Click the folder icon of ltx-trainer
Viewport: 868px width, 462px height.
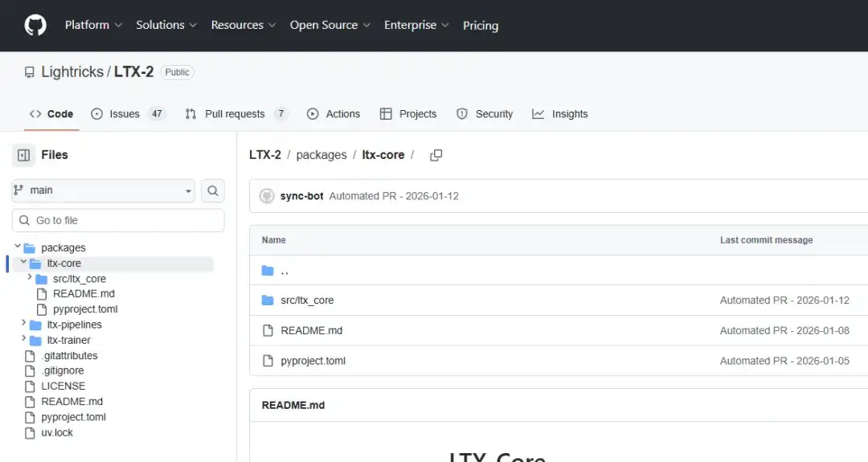(35, 341)
